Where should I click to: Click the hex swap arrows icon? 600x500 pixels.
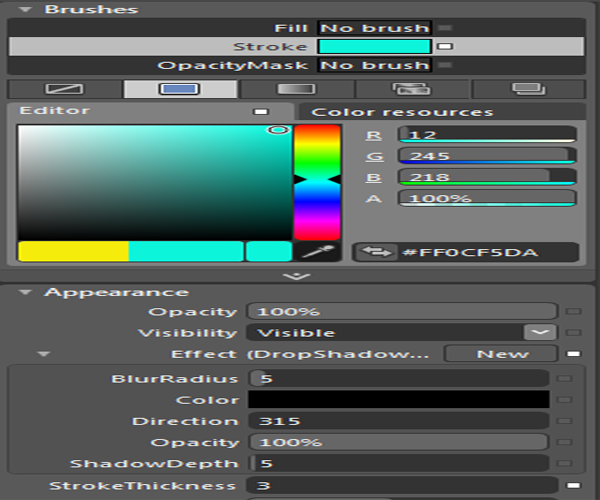coord(376,252)
